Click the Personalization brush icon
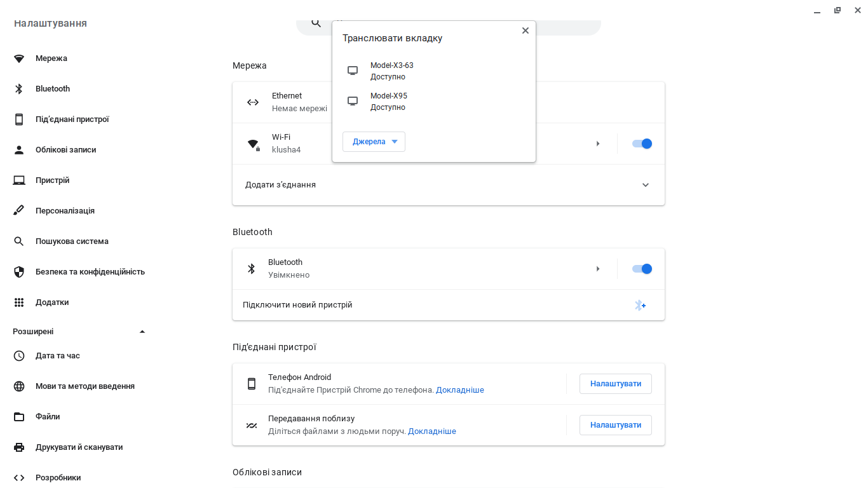The image size is (868, 488). [19, 211]
